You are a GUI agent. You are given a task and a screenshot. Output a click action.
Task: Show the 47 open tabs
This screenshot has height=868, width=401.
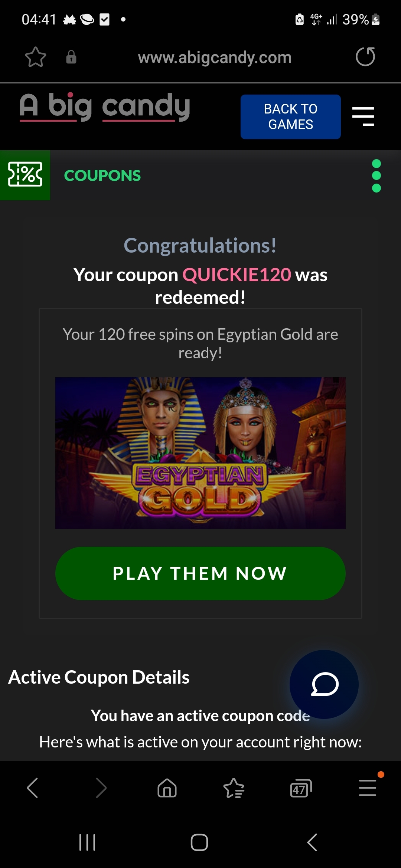[301, 789]
